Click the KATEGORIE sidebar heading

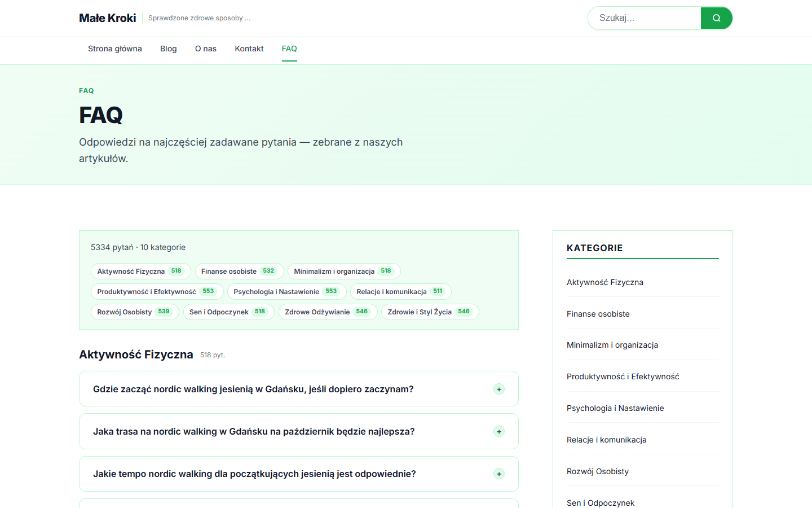click(595, 248)
